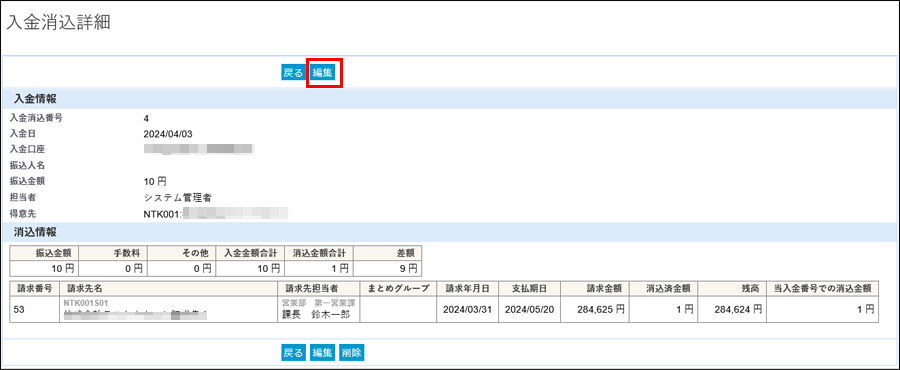Click the 支払期日 column header
This screenshot has height=370, width=900.
[529, 289]
